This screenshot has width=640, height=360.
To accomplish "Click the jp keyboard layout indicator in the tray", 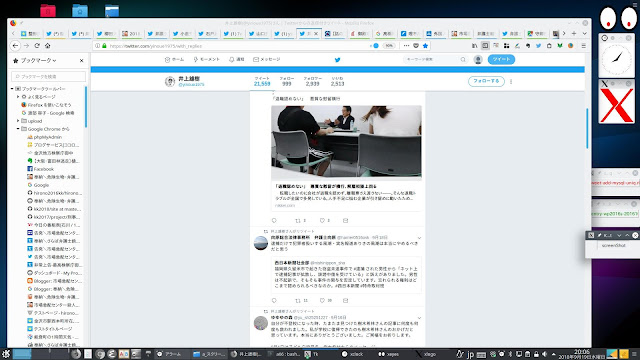I will point(470,354).
